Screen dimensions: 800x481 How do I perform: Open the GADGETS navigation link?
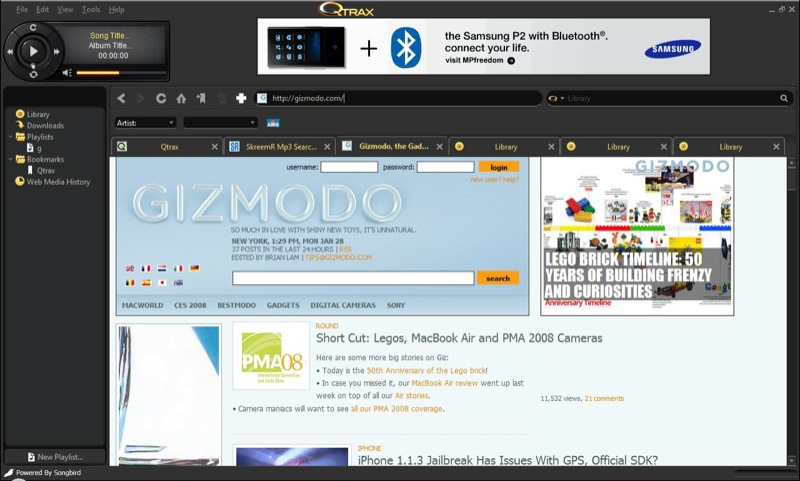[283, 305]
